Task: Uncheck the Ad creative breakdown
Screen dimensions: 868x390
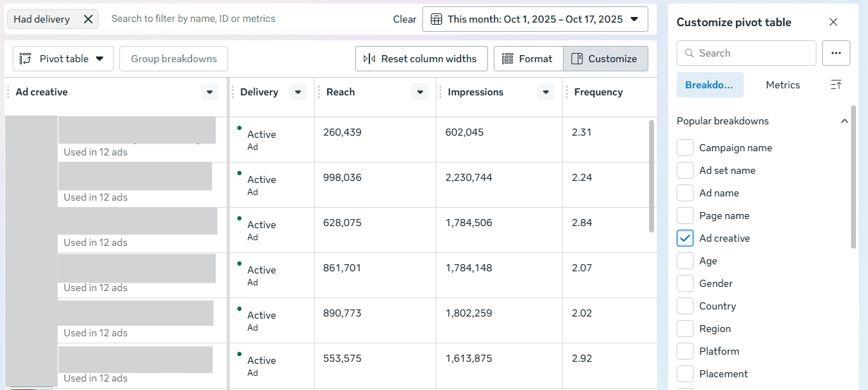Action: 685,238
